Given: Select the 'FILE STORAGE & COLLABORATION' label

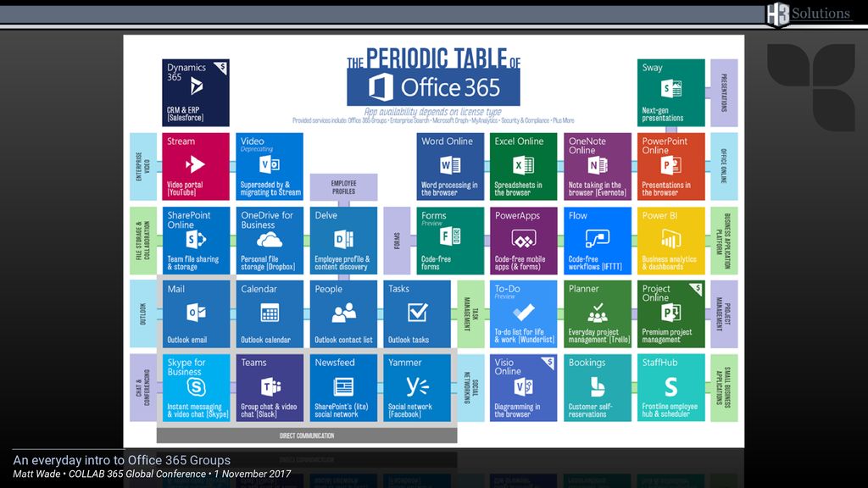Looking at the screenshot, I should coord(142,241).
